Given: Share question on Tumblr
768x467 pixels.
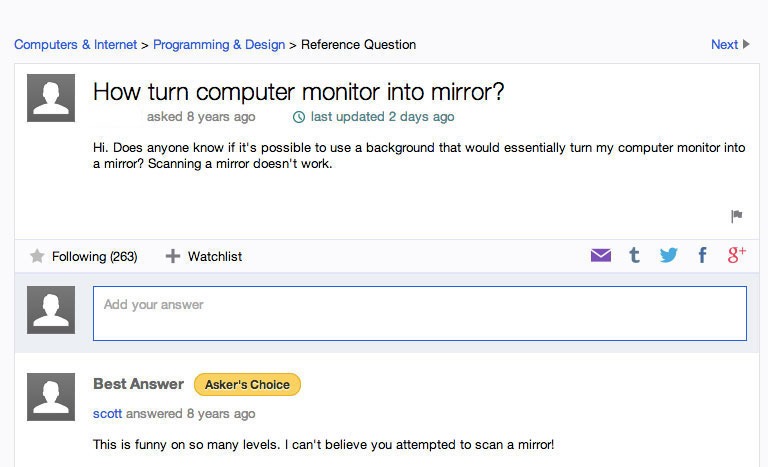Looking at the screenshot, I should (634, 256).
